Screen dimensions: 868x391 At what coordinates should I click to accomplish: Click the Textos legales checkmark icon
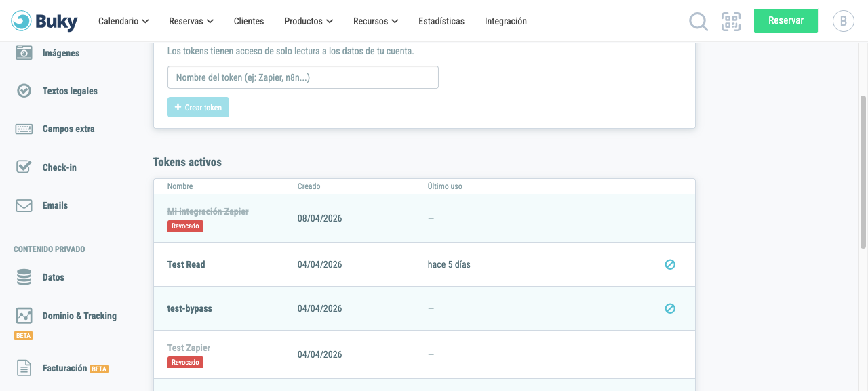24,91
